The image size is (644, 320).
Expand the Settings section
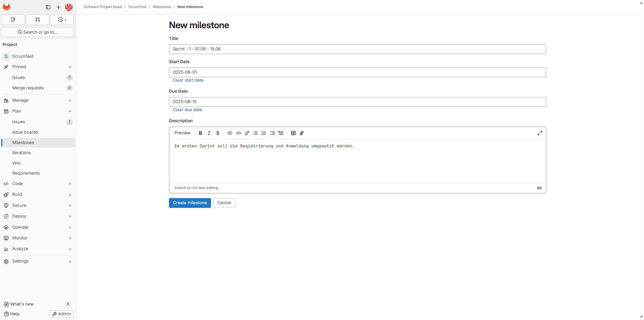point(38,261)
